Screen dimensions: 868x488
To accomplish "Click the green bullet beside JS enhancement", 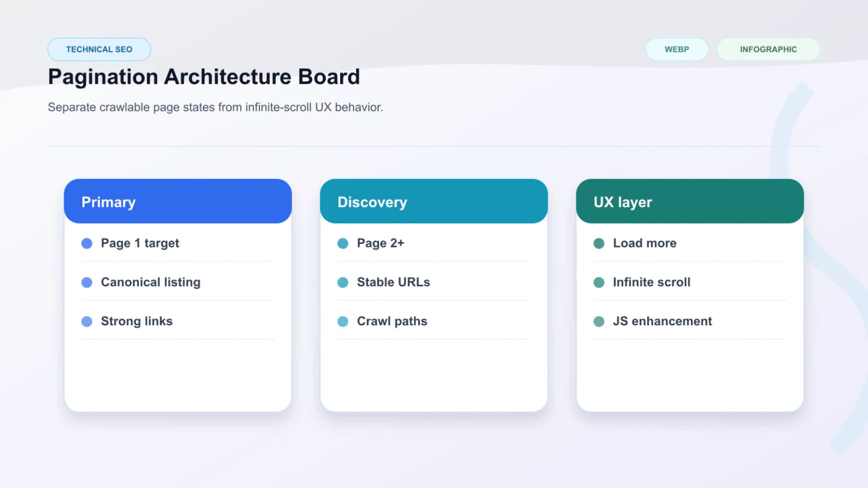I will click(599, 321).
